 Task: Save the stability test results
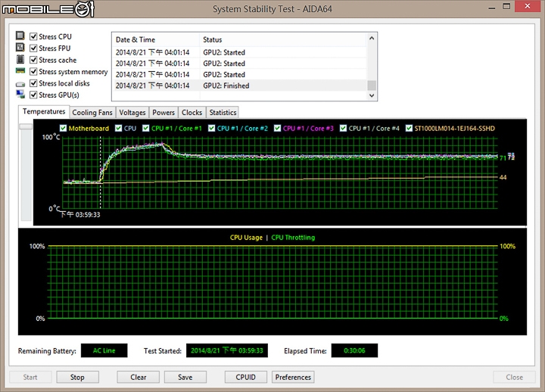click(x=185, y=377)
